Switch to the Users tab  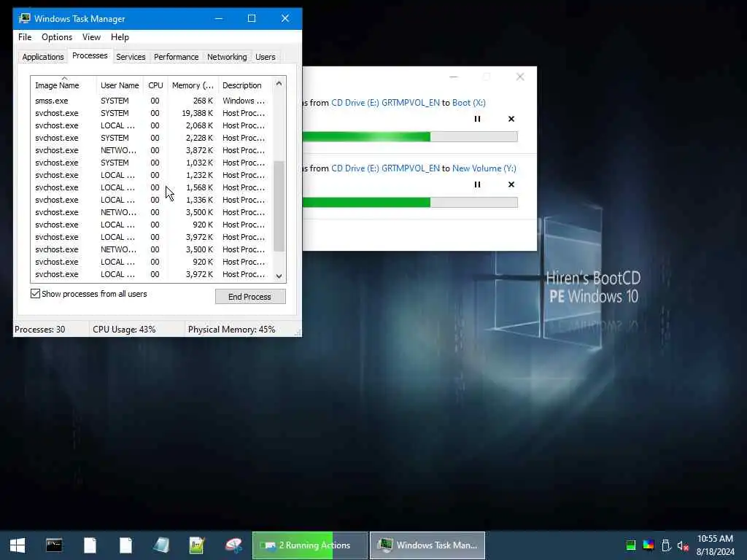(266, 57)
